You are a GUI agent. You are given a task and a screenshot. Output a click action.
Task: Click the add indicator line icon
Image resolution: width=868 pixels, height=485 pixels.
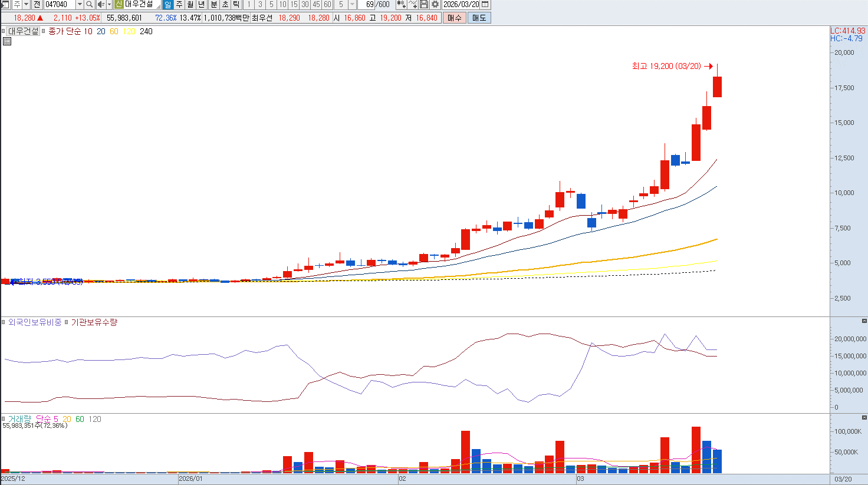(x=413, y=4)
